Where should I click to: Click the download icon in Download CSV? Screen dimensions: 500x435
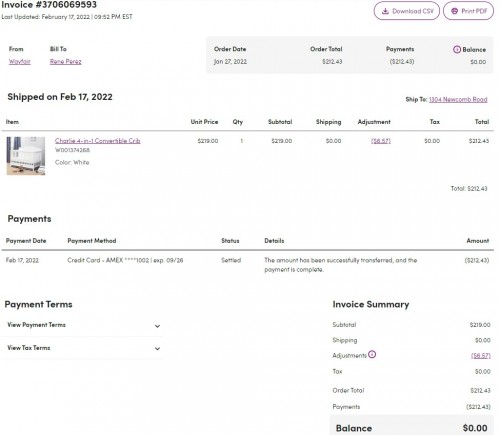click(x=385, y=11)
